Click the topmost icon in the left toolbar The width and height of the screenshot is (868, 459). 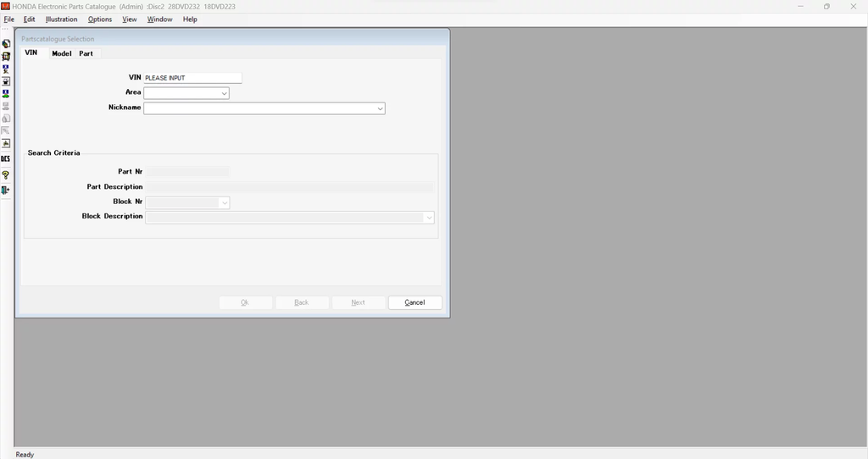6,43
